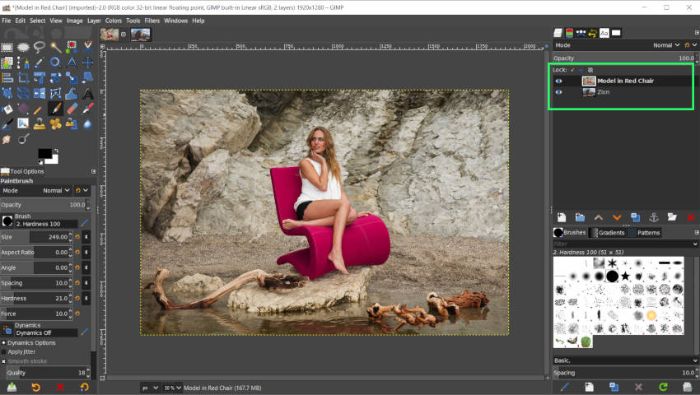Open the px units dropdown in status bar
This screenshot has width=700, height=395.
[x=150, y=388]
